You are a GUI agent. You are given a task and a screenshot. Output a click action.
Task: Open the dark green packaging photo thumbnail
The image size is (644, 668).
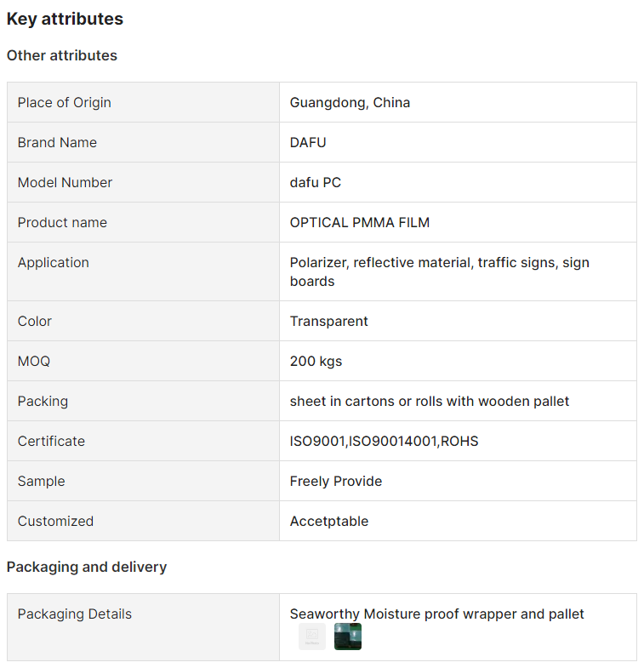(x=347, y=637)
